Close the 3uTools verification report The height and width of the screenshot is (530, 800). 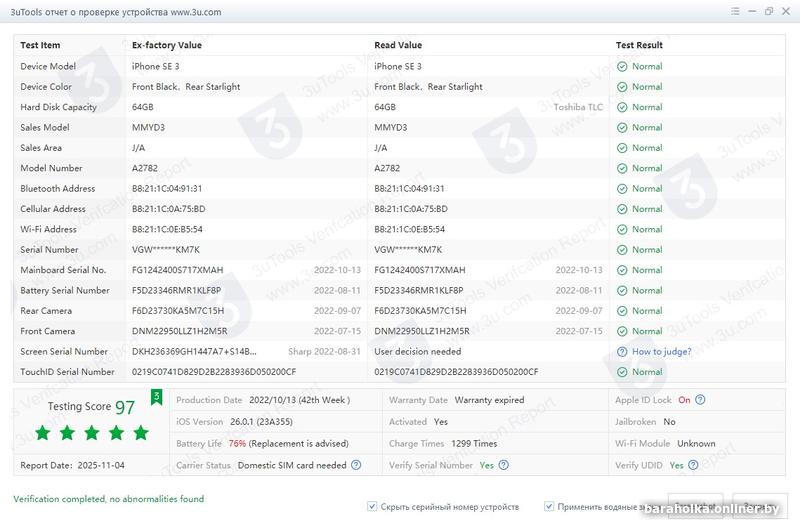pos(786,11)
